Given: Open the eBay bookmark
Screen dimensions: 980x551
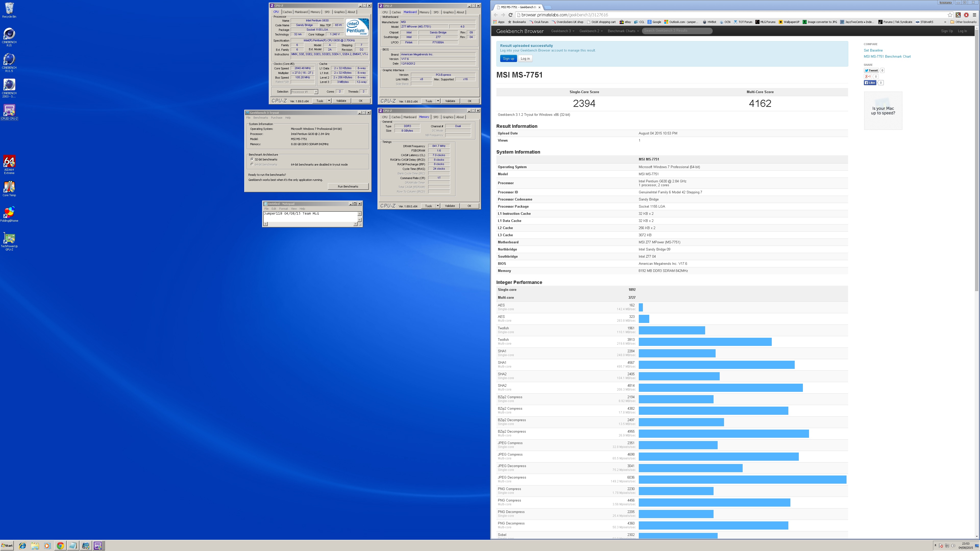Looking at the screenshot, I should coord(625,22).
